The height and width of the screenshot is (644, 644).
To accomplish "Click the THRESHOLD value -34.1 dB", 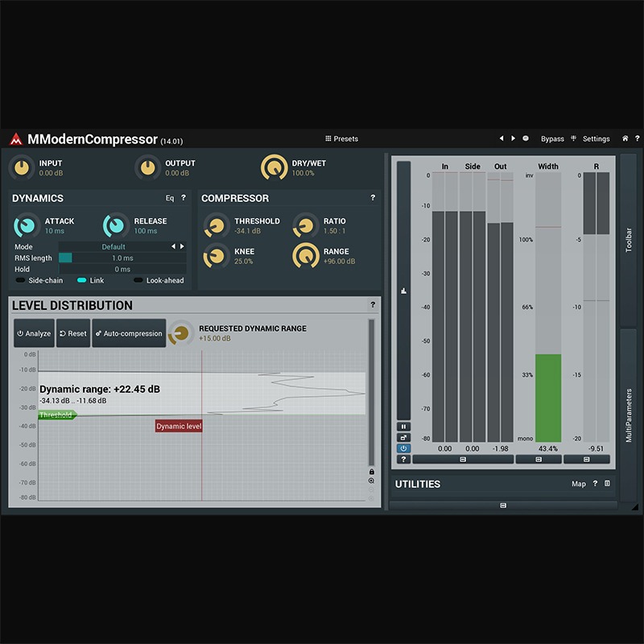I will point(247,231).
